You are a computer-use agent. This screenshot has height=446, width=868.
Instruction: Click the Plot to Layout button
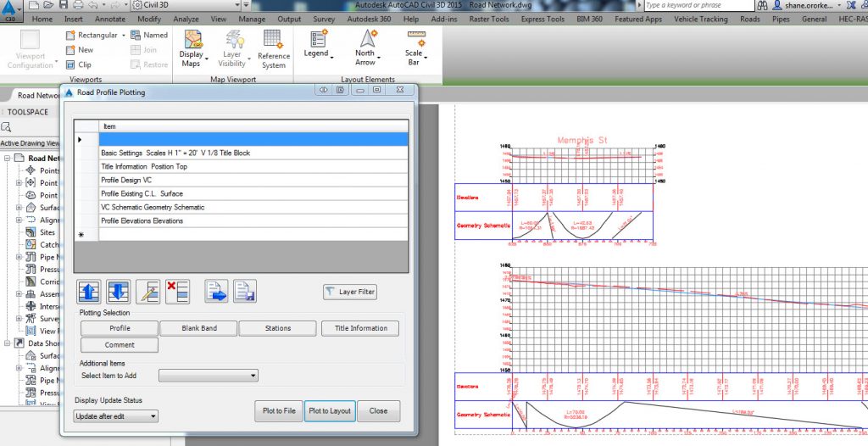[330, 411]
